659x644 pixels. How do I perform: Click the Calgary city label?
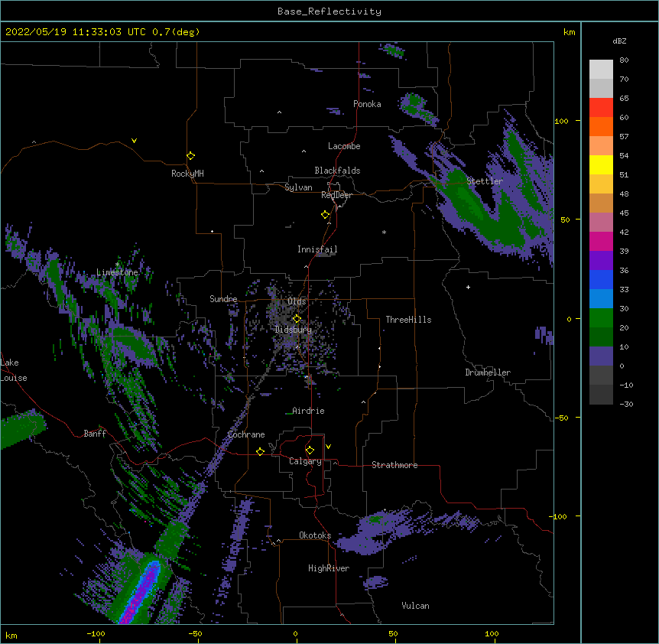(x=305, y=461)
